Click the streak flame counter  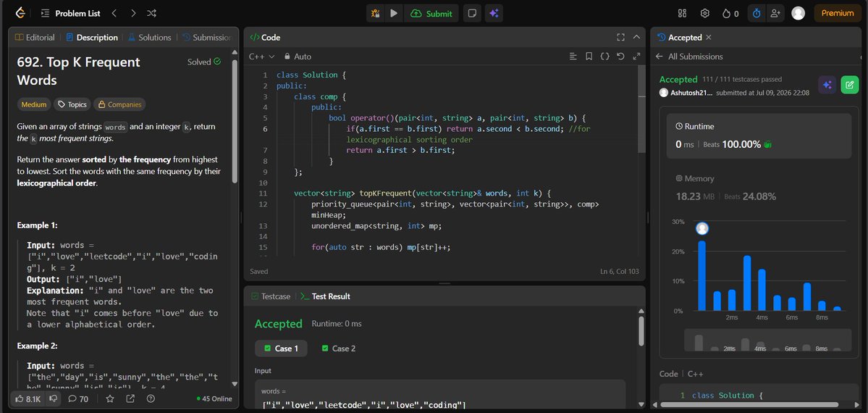pos(730,13)
